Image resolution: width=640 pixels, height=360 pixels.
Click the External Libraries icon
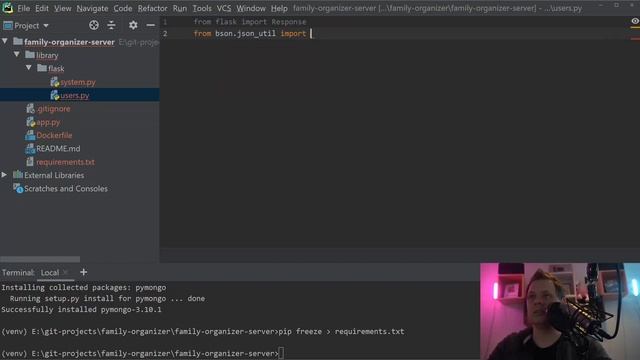tap(18, 175)
